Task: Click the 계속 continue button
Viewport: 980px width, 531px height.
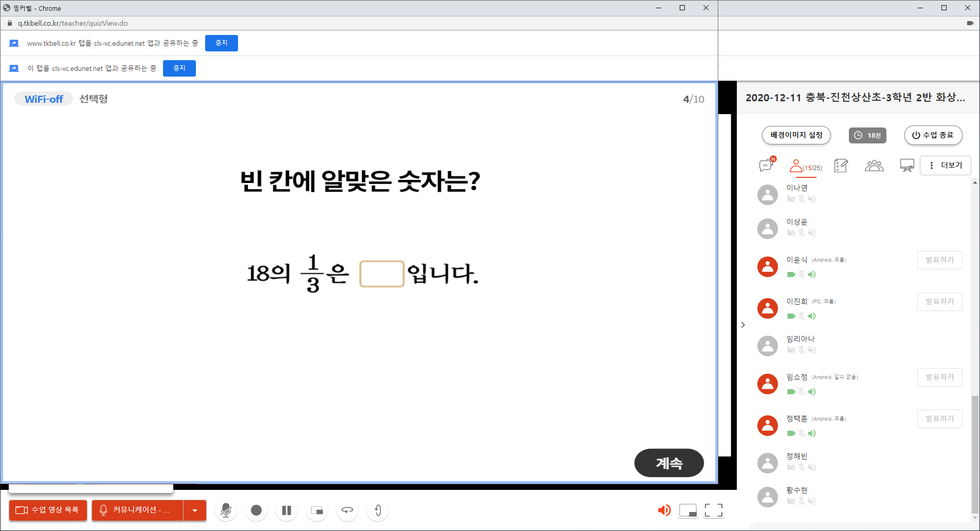Action: (669, 463)
